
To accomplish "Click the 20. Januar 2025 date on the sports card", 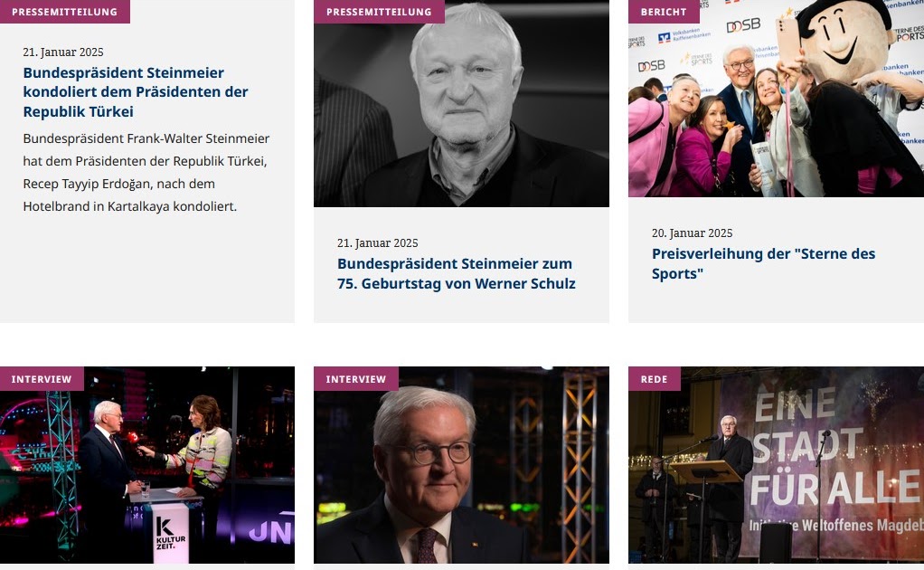I will (692, 233).
